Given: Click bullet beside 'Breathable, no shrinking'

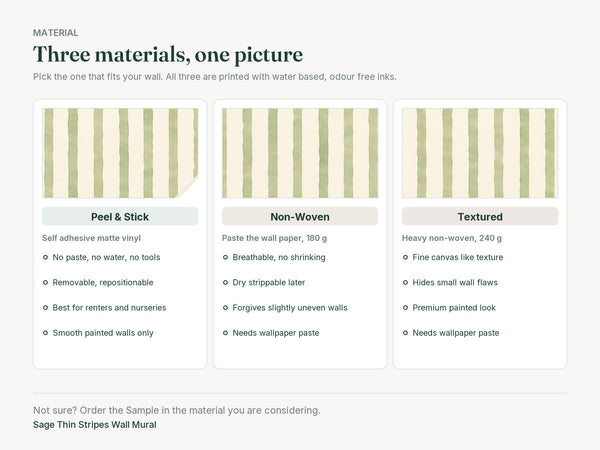Looking at the screenshot, I should (225, 258).
